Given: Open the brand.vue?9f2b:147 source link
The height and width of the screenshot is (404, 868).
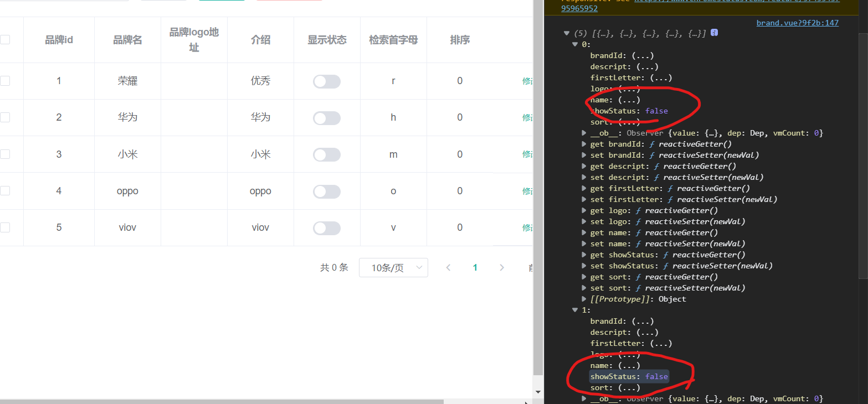Looking at the screenshot, I should pos(798,23).
